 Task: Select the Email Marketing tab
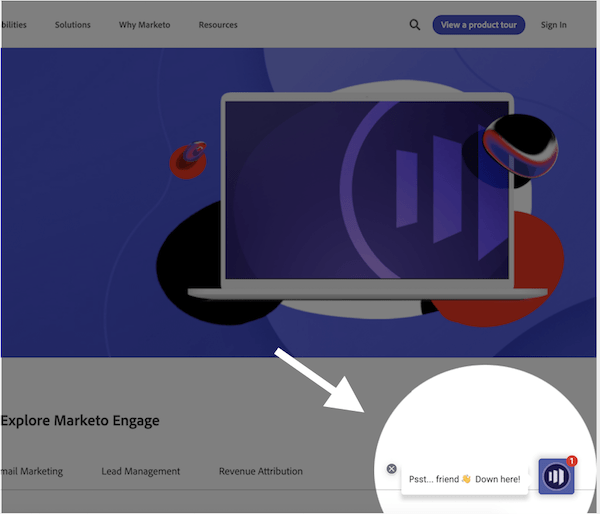tap(31, 471)
